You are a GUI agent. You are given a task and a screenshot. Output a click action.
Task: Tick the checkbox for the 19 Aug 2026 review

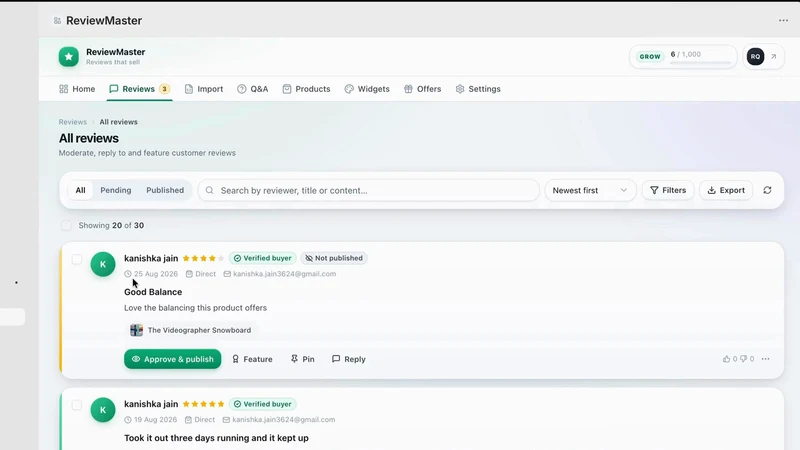coord(77,405)
